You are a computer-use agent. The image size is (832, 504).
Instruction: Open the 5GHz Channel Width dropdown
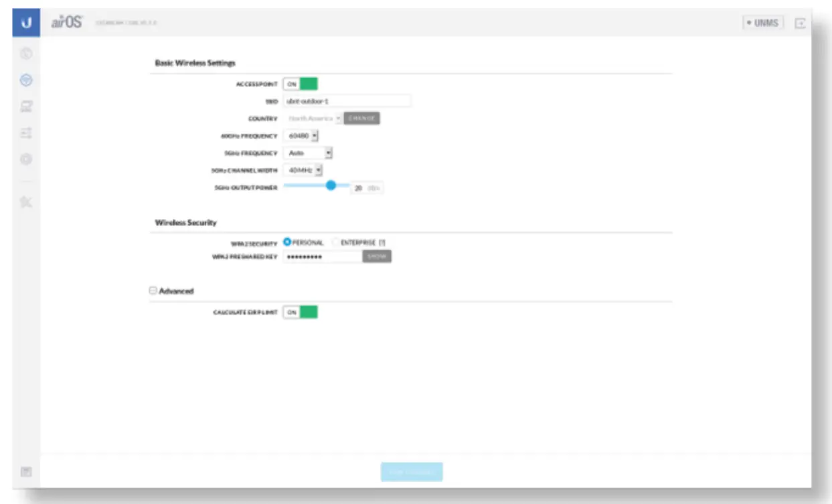tap(303, 170)
